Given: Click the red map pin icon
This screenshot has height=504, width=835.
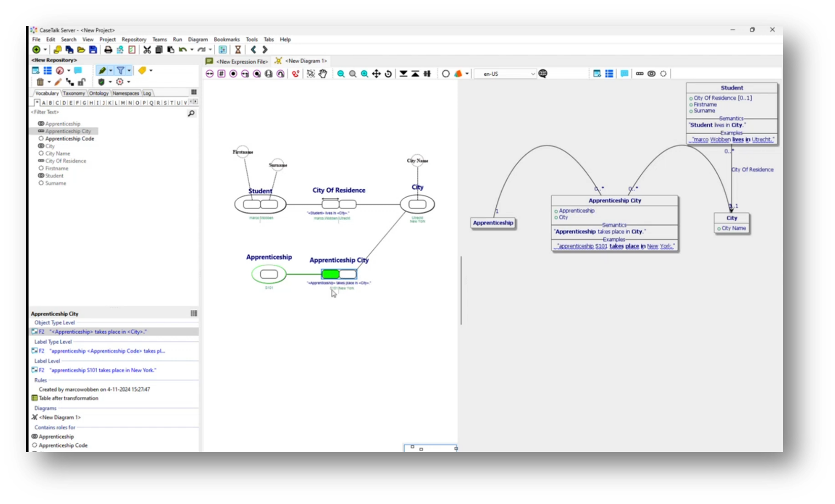Looking at the screenshot, I should (x=295, y=74).
